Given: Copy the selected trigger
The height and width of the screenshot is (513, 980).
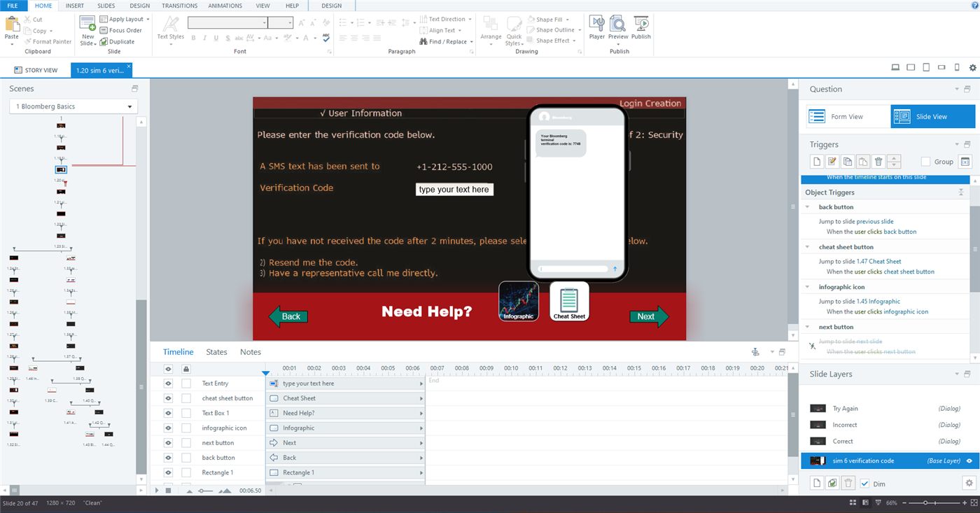Looking at the screenshot, I should coord(848,162).
